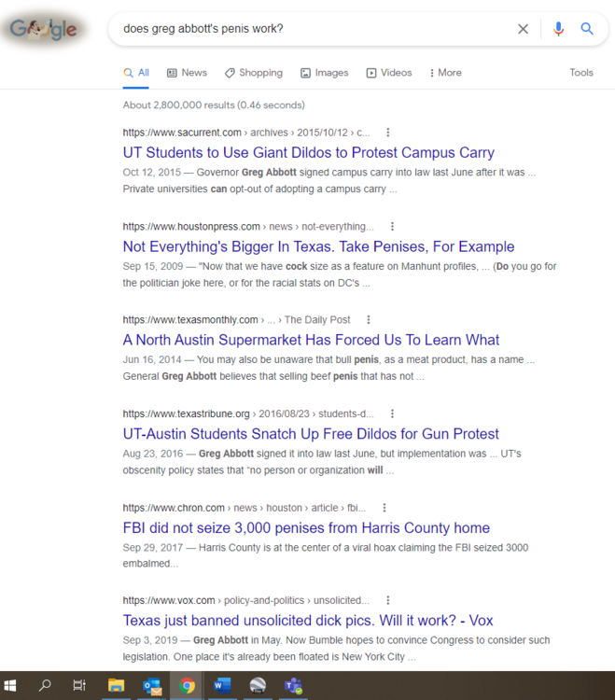The height and width of the screenshot is (700, 615).
Task: Expand the More search options menu
Action: coord(445,73)
